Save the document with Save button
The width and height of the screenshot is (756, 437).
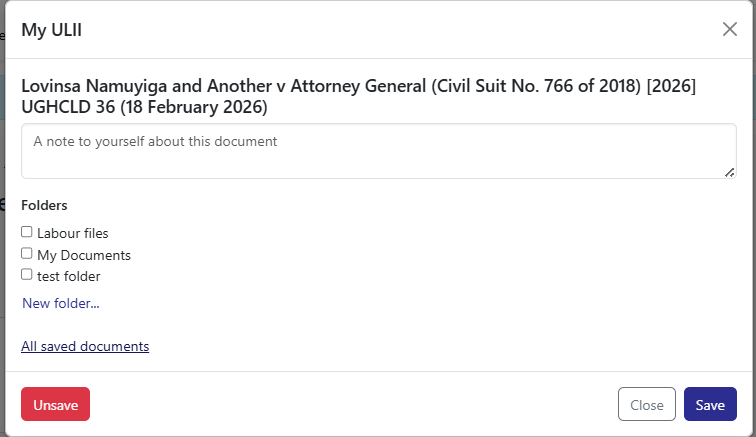(710, 405)
